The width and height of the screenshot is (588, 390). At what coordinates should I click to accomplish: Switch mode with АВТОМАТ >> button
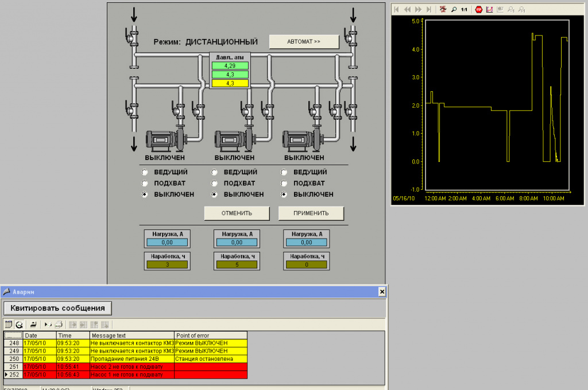[304, 42]
